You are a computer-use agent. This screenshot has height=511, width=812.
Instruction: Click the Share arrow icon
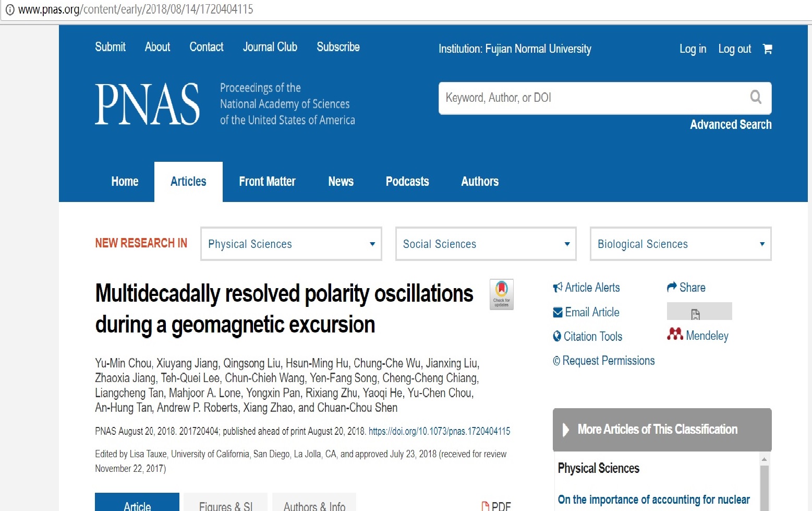pyautogui.click(x=672, y=287)
